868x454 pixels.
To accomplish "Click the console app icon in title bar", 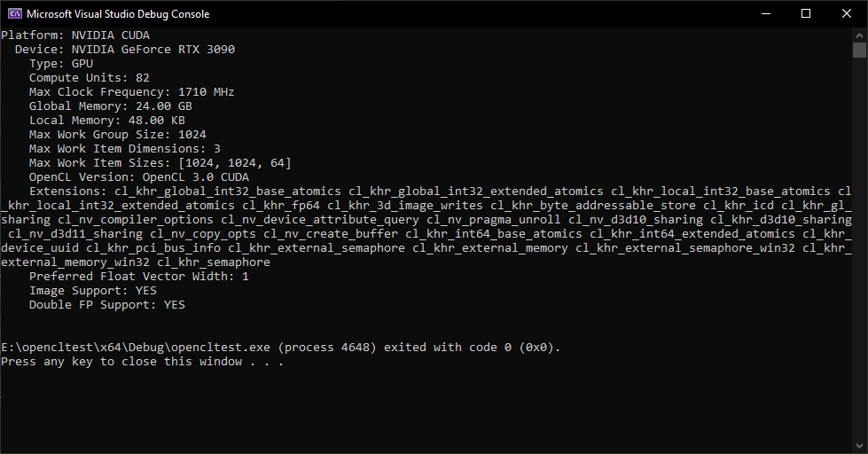I will (x=15, y=14).
